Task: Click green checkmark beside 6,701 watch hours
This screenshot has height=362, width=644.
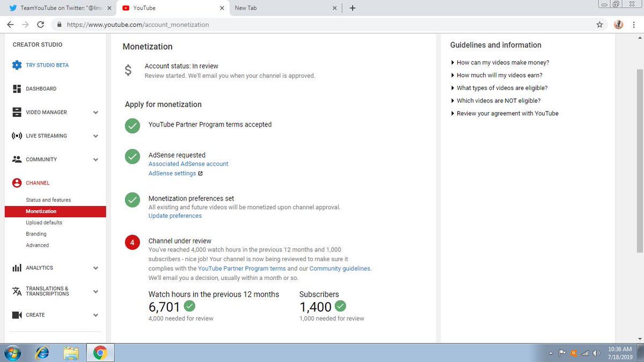Action: pyautogui.click(x=189, y=306)
